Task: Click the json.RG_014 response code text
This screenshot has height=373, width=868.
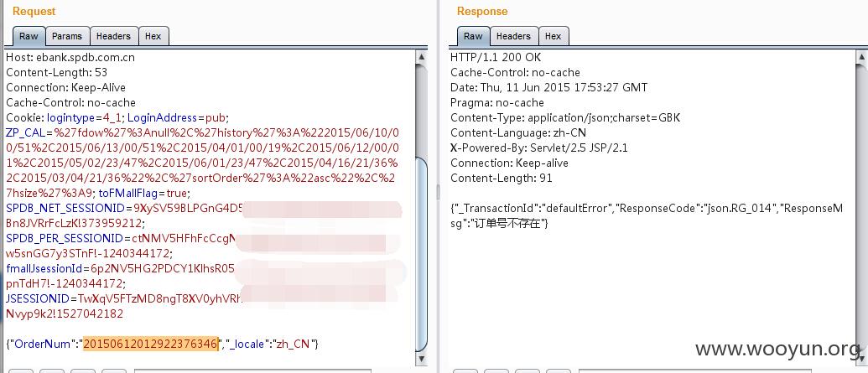Action: (739, 209)
